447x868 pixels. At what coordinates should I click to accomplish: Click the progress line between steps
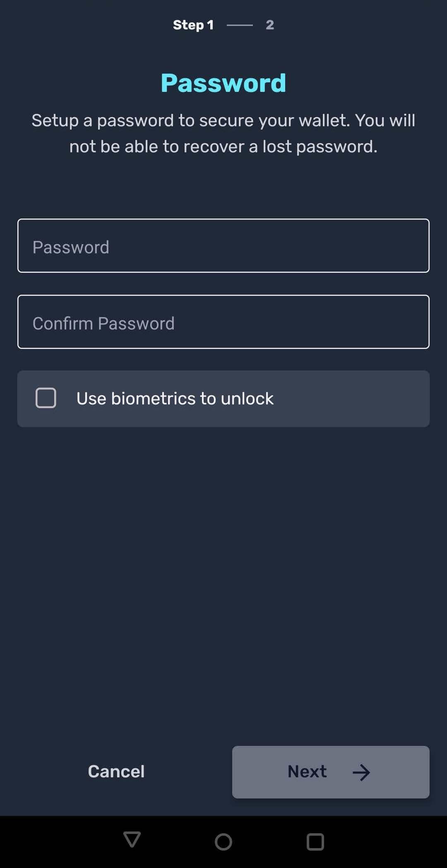[240, 25]
